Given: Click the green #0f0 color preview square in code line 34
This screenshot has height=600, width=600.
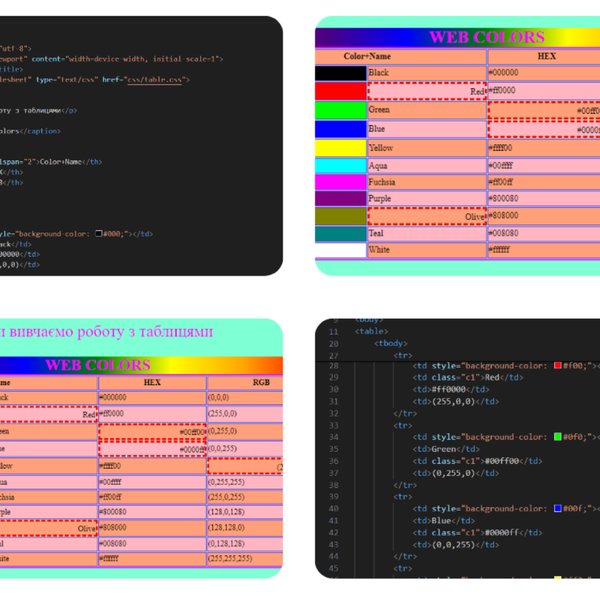Looking at the screenshot, I should click(558, 437).
